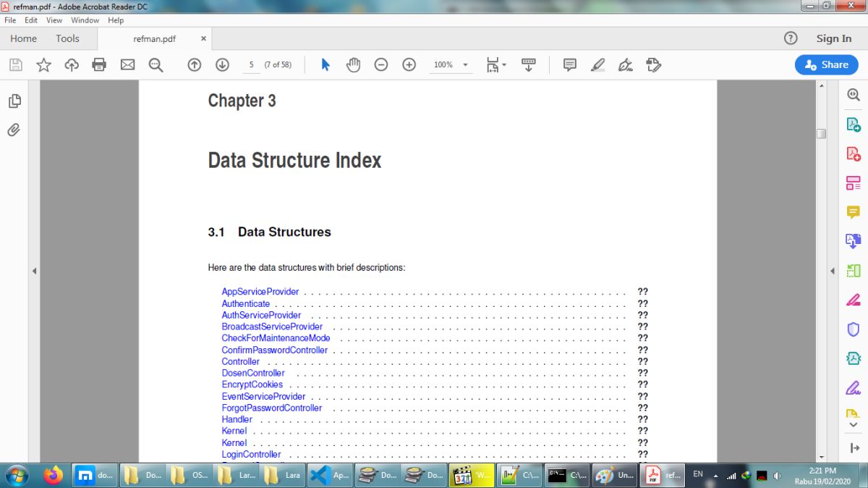Open the Window menu
The height and width of the screenshot is (488, 868).
click(85, 20)
